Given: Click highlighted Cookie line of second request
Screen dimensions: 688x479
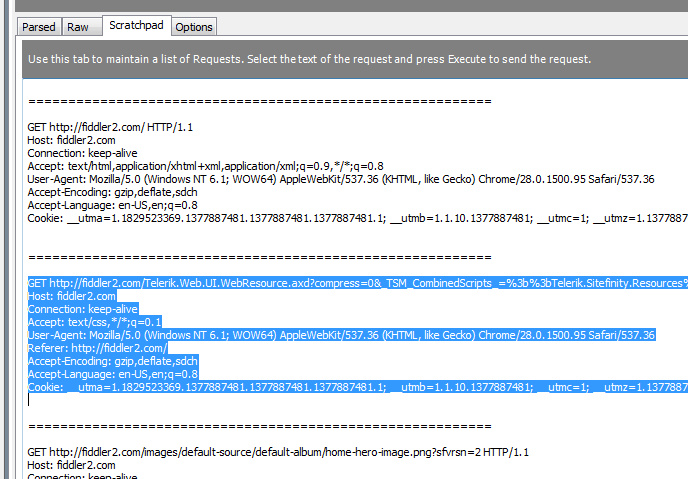Looking at the screenshot, I should pyautogui.click(x=358, y=387).
